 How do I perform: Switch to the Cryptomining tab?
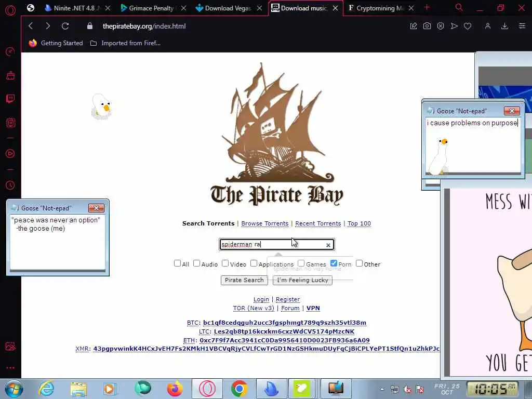(379, 8)
